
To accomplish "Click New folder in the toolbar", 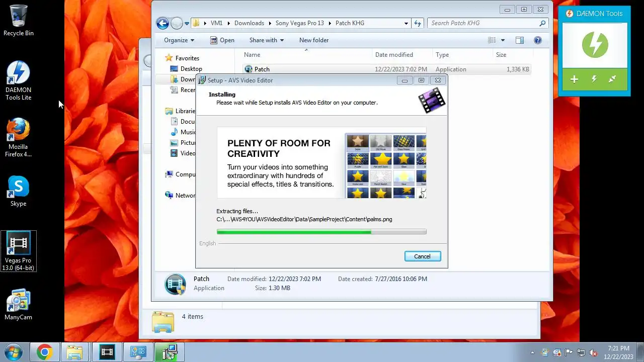I will pyautogui.click(x=314, y=40).
